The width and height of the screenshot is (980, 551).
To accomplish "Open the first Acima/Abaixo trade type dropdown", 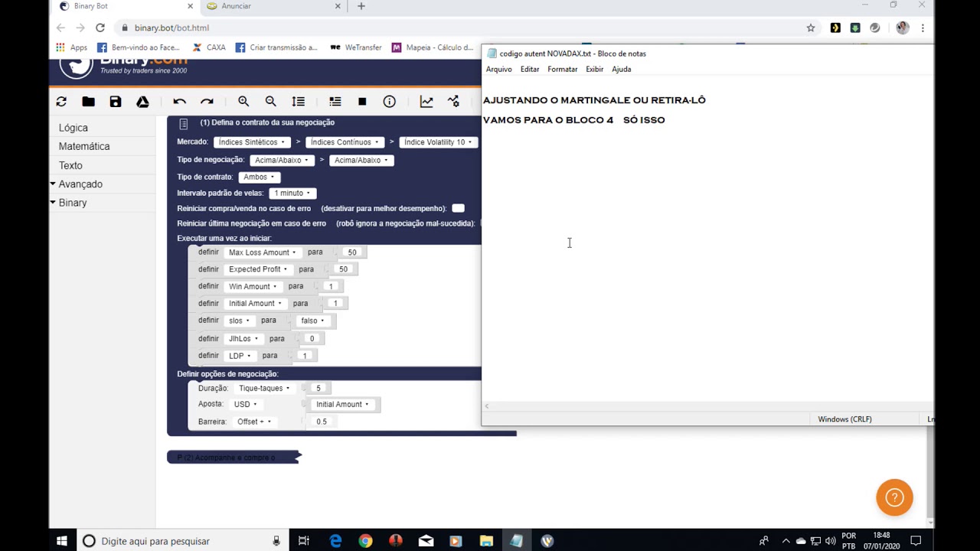I will [x=282, y=161].
